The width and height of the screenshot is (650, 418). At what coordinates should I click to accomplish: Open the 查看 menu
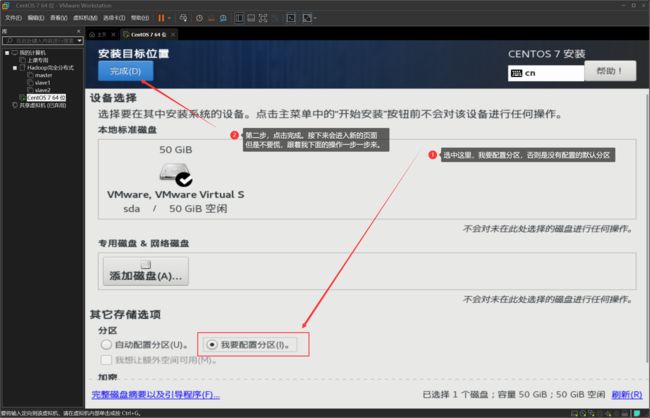[58, 18]
